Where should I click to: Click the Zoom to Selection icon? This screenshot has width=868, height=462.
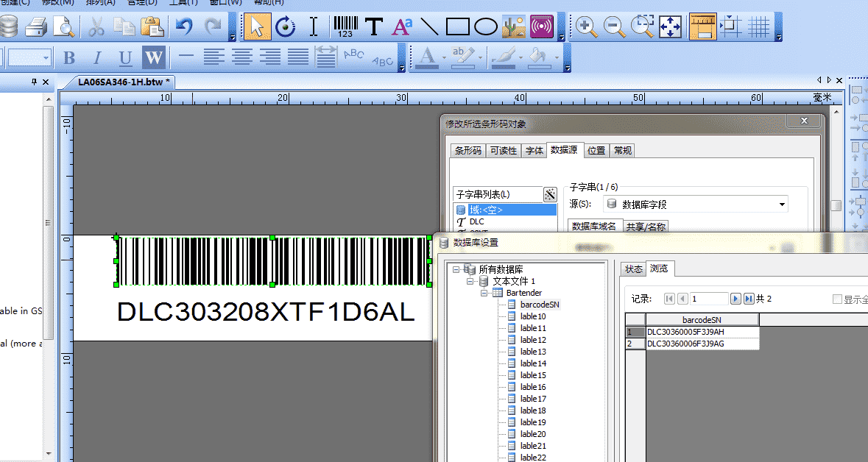click(643, 26)
